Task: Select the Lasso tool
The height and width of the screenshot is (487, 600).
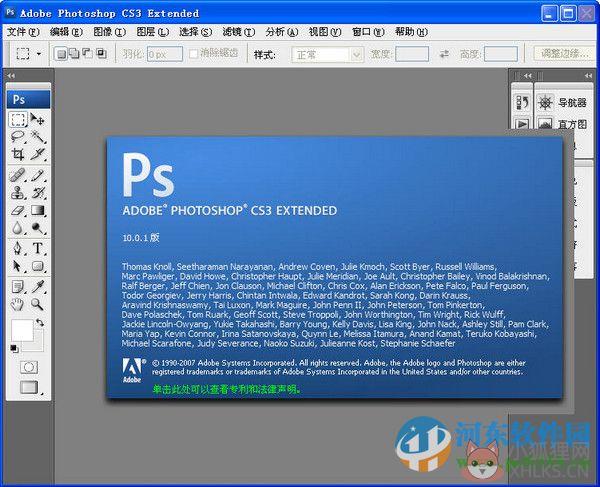Action: point(18,137)
